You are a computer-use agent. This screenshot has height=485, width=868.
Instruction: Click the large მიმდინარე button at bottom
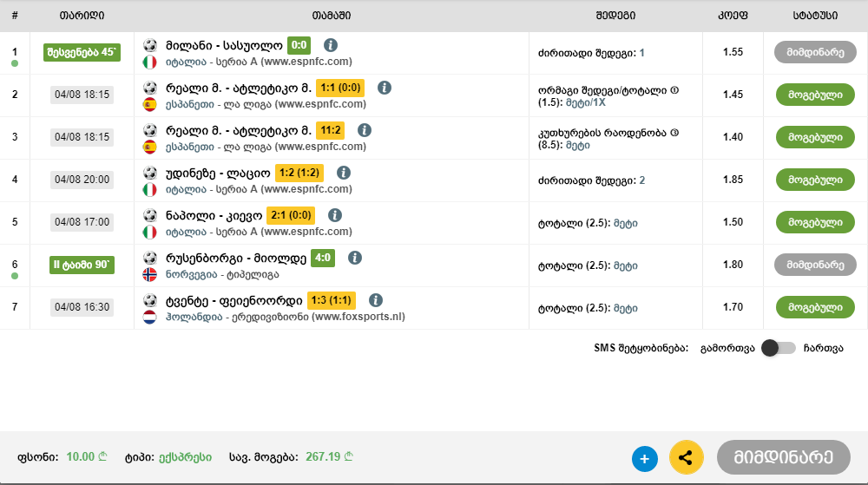coord(784,457)
